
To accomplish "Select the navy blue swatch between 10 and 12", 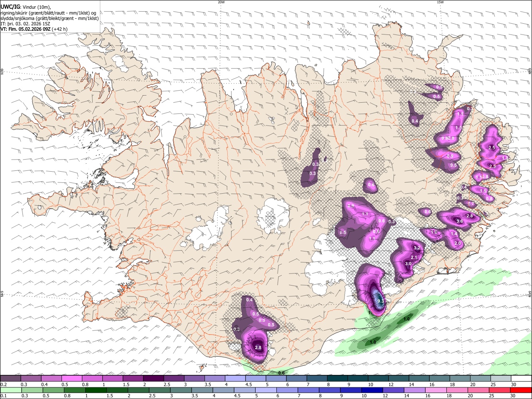I will (372, 390).
